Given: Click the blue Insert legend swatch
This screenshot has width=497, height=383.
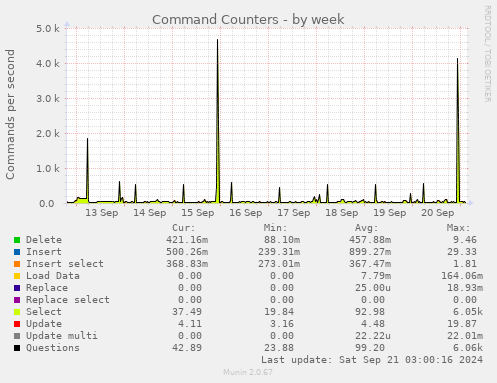Looking at the screenshot, I should pos(17,252).
